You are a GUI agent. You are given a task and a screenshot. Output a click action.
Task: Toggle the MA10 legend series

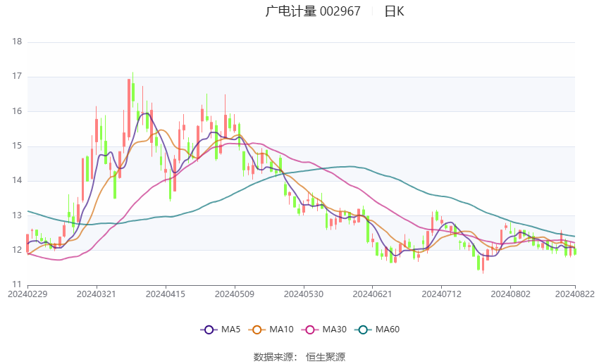pos(271,330)
